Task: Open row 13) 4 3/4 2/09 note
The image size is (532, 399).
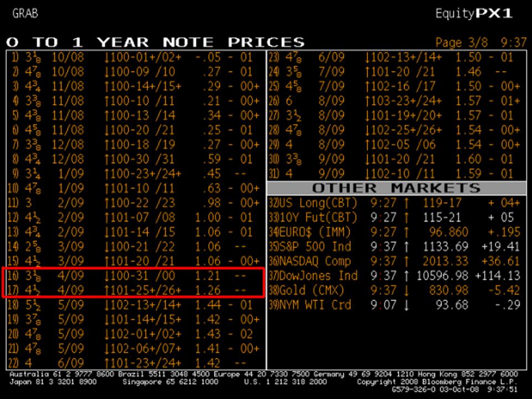Action: point(136,232)
